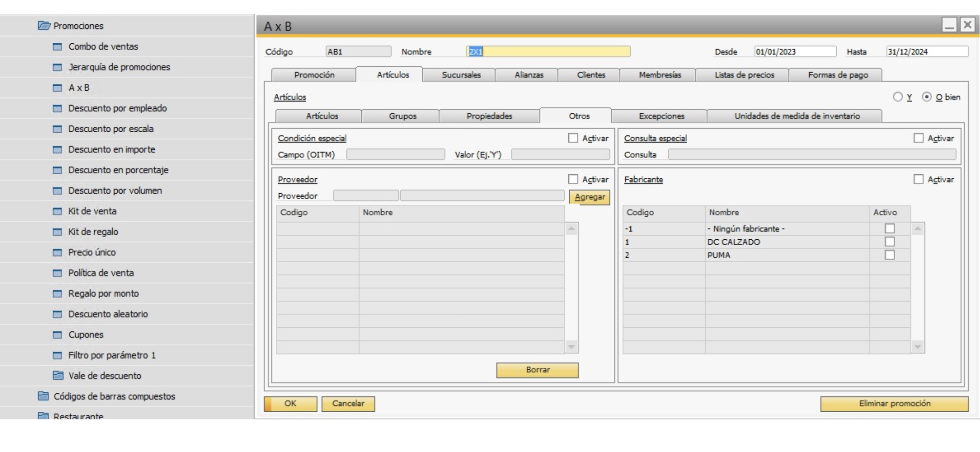
Task: Open the Membresías tab
Action: (660, 75)
